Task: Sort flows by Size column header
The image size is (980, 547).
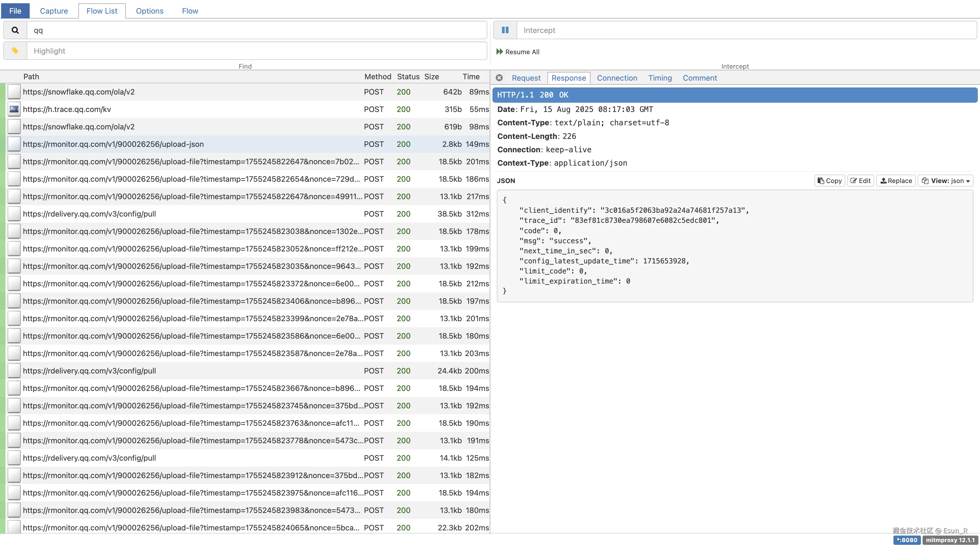Action: (431, 77)
